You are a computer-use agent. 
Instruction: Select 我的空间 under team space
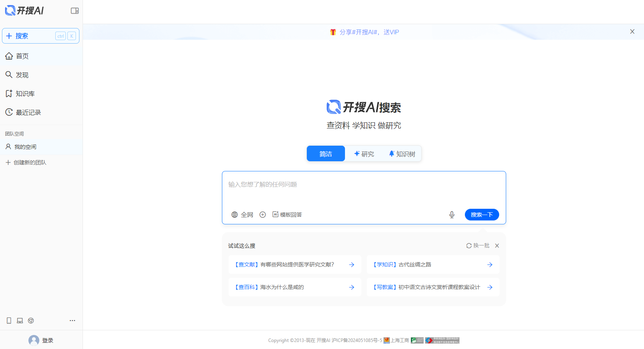[x=41, y=147]
